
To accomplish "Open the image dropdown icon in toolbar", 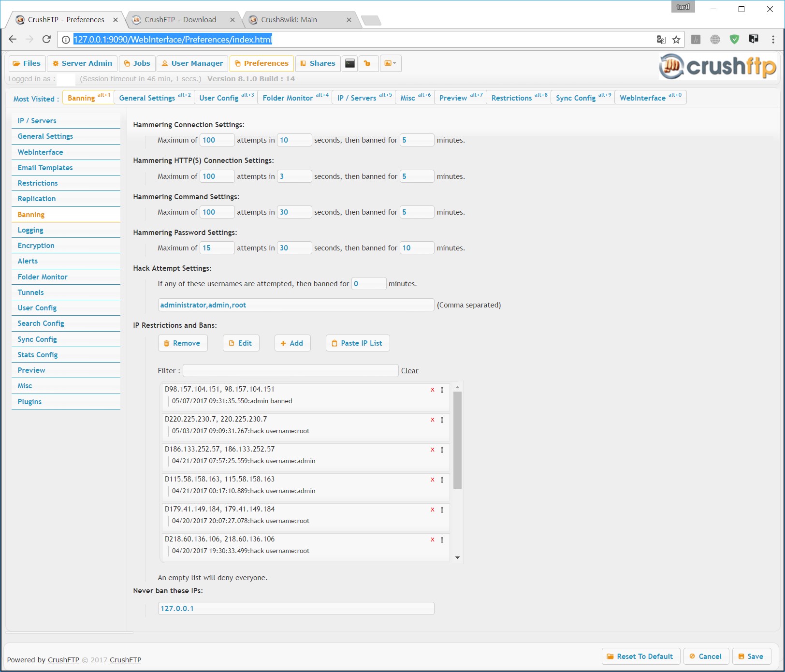I will tap(391, 63).
